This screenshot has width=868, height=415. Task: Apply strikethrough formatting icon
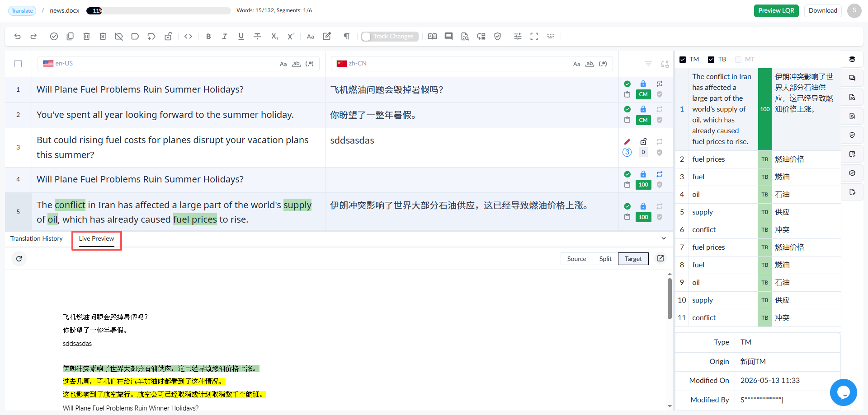(258, 37)
